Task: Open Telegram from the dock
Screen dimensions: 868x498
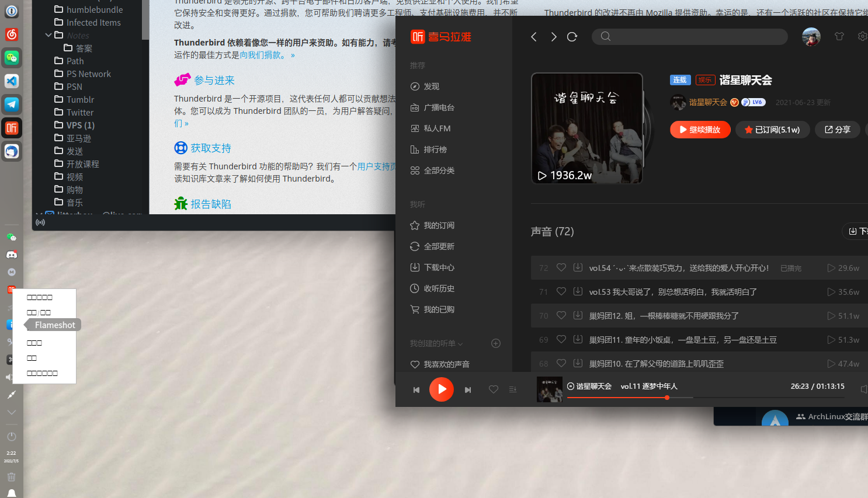Action: (12, 105)
